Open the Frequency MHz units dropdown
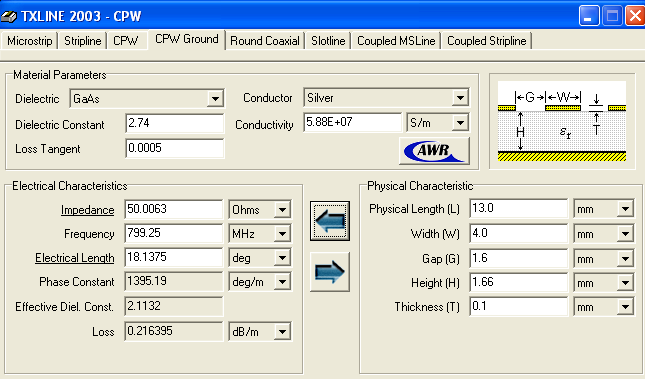This screenshot has height=379, width=645. pyautogui.click(x=282, y=234)
